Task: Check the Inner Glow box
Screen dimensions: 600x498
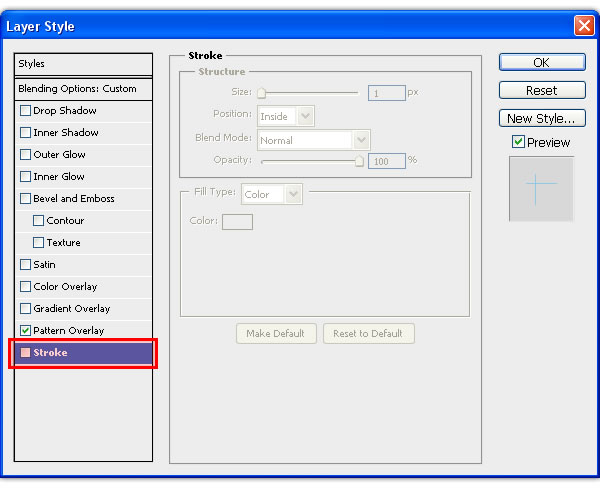Action: click(25, 176)
